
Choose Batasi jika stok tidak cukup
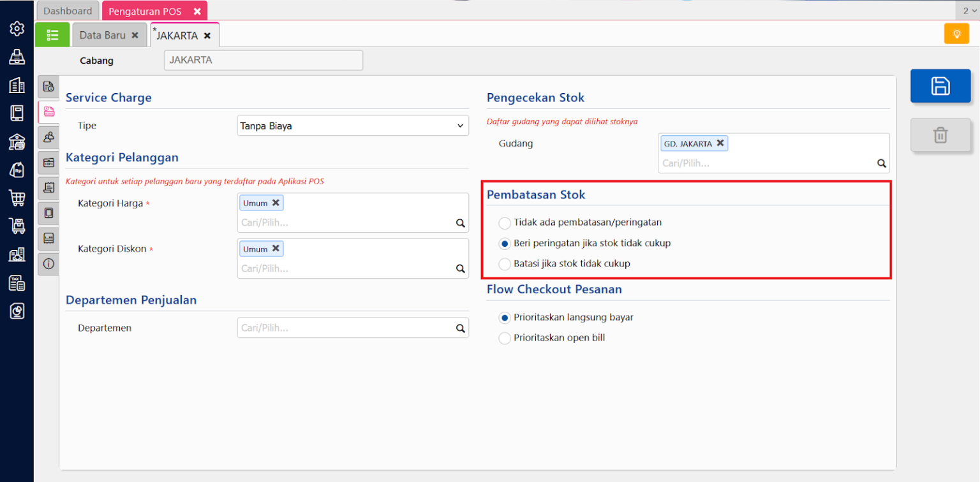pyautogui.click(x=505, y=264)
